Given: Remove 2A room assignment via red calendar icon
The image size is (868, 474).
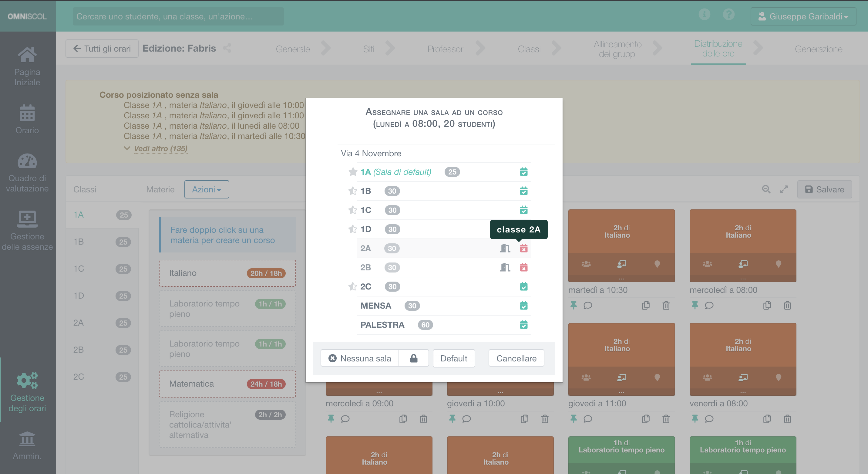Looking at the screenshot, I should pyautogui.click(x=524, y=249).
